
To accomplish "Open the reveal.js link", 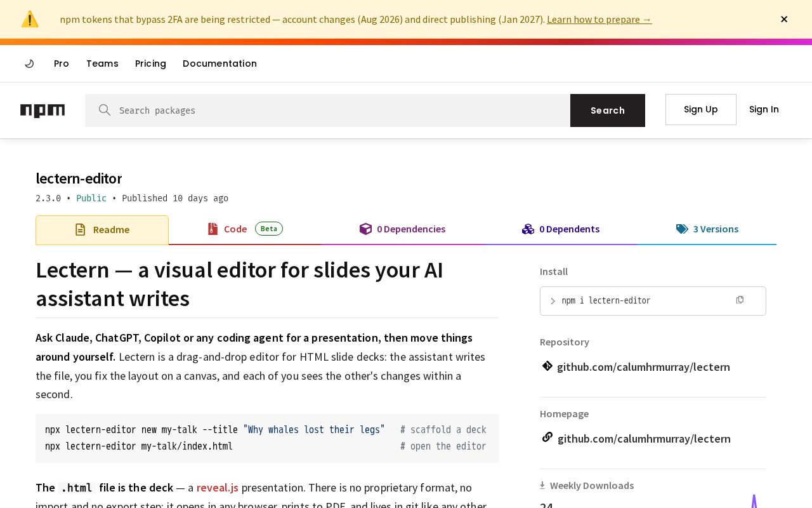I will 218,488.
